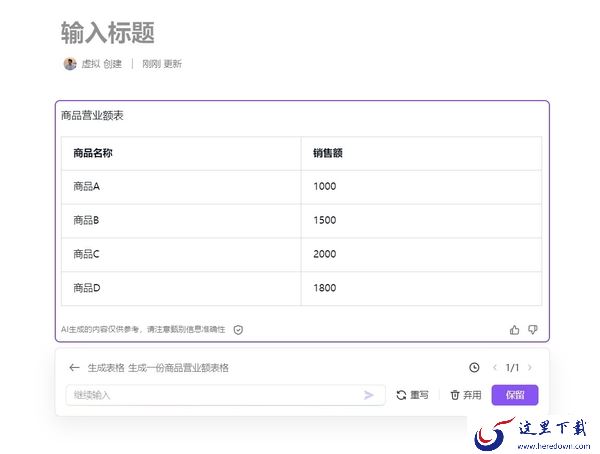Click the 刚刚 更新 timestamp text
Screen dimensions: 600x454
coord(162,64)
